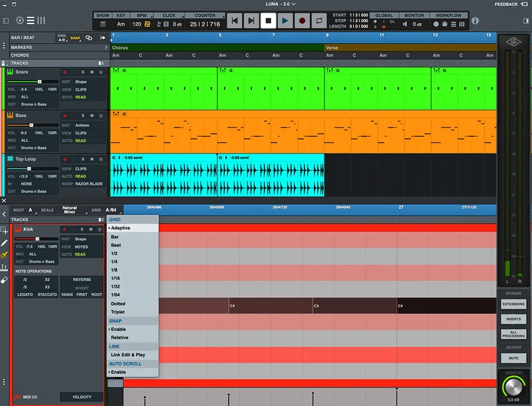532x406 pixels.
Task: Open the Feedback icon at top right
Action: point(524,4)
